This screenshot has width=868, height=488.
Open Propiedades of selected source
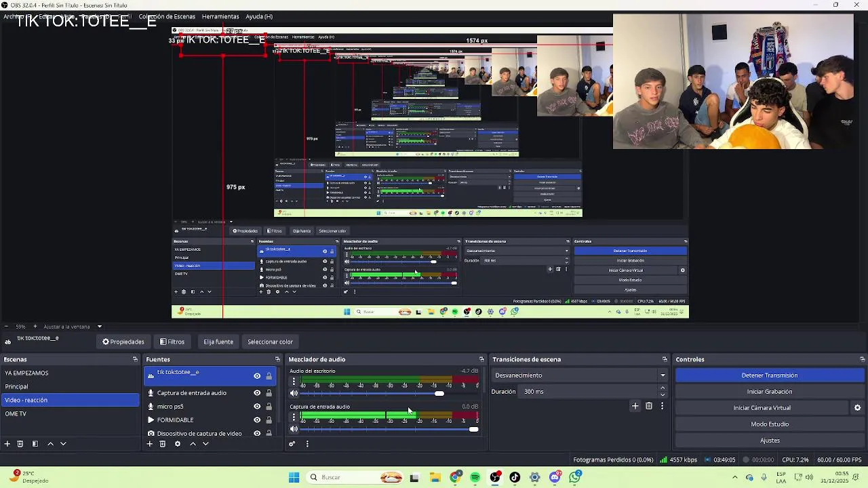coord(123,342)
